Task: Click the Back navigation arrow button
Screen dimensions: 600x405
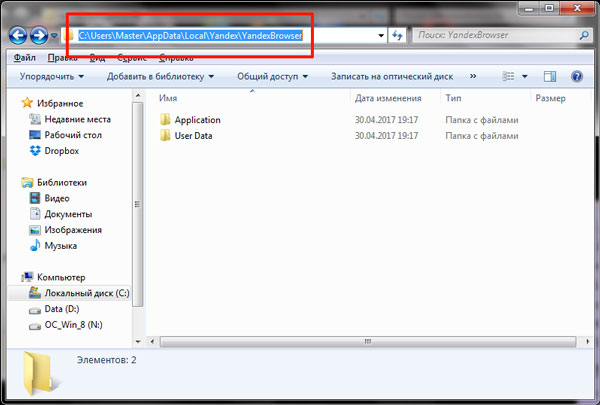Action: [x=17, y=36]
